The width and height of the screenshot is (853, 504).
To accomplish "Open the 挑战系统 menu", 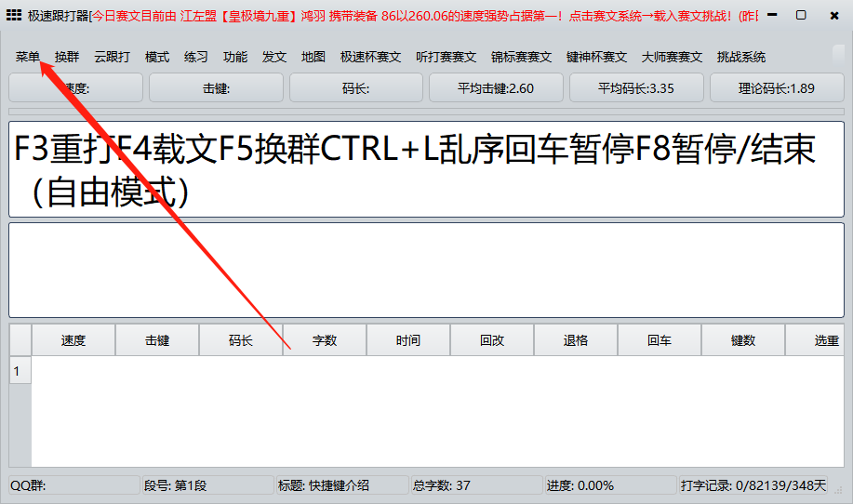I will [741, 57].
